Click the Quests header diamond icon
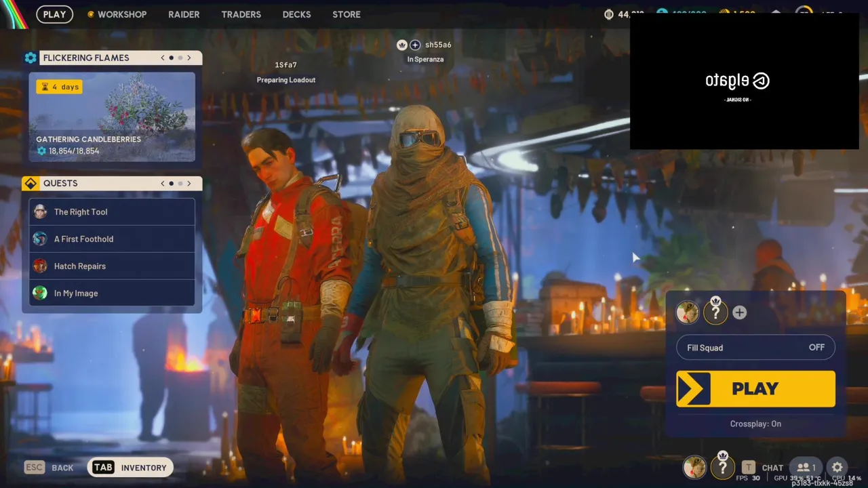Screen dimensions: 868x488 pyautogui.click(x=31, y=183)
